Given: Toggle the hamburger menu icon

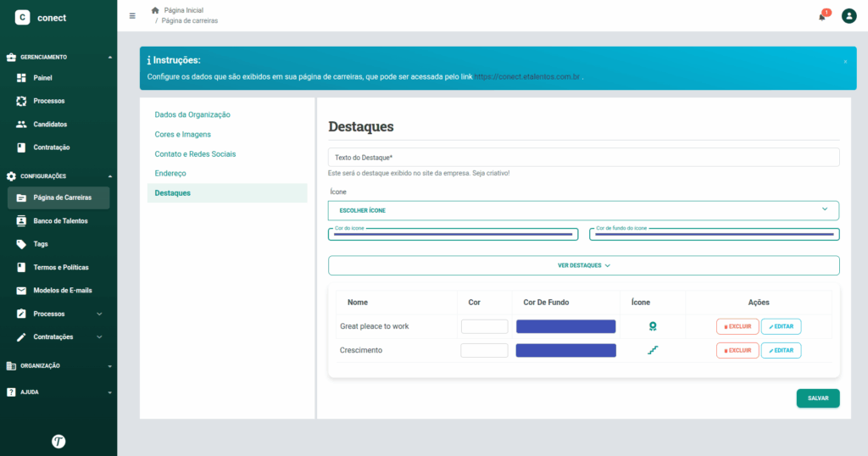Looking at the screenshot, I should click(132, 16).
